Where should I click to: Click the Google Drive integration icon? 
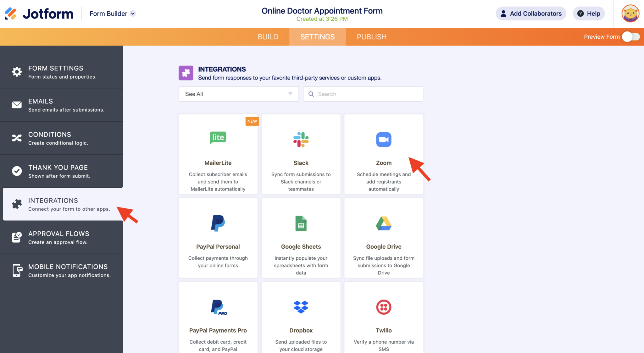click(383, 223)
